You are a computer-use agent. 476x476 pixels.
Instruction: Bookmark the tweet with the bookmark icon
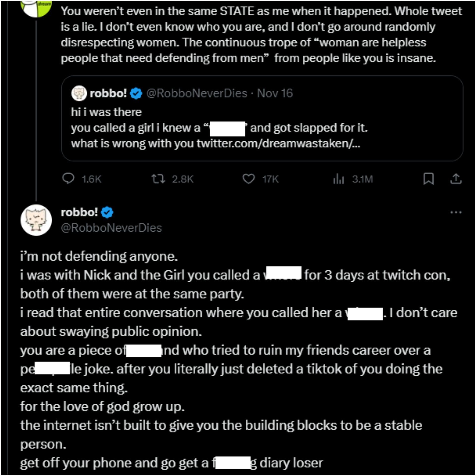tap(428, 179)
